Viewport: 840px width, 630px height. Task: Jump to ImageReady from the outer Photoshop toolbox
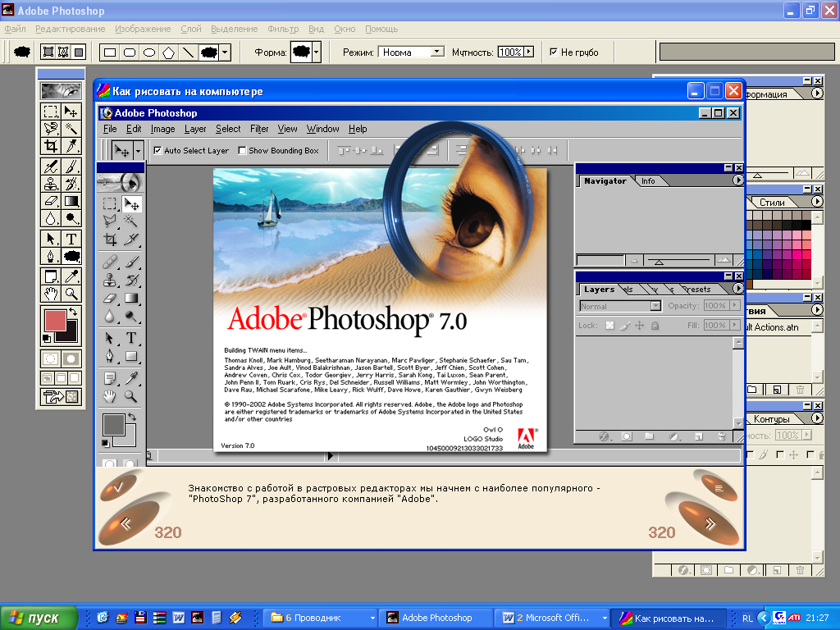coord(61,397)
